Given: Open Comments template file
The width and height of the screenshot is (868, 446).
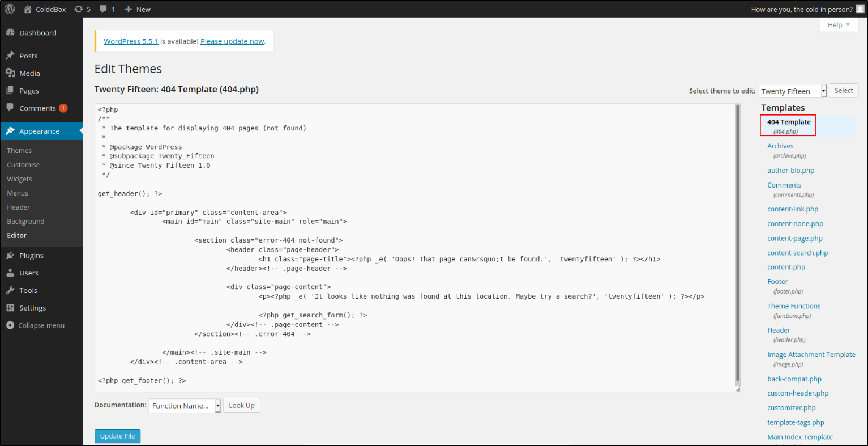Looking at the screenshot, I should coord(784,185).
